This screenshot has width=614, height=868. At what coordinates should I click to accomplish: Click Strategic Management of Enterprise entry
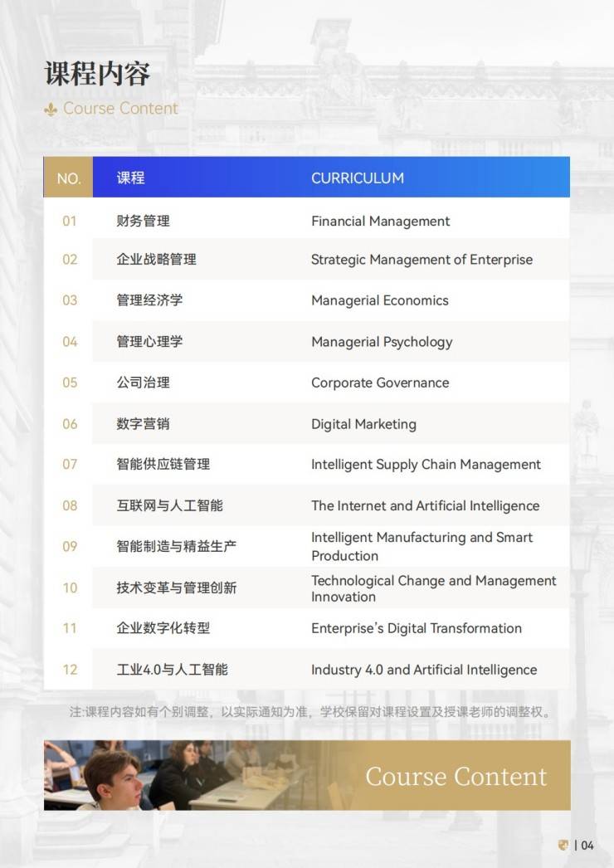click(422, 260)
